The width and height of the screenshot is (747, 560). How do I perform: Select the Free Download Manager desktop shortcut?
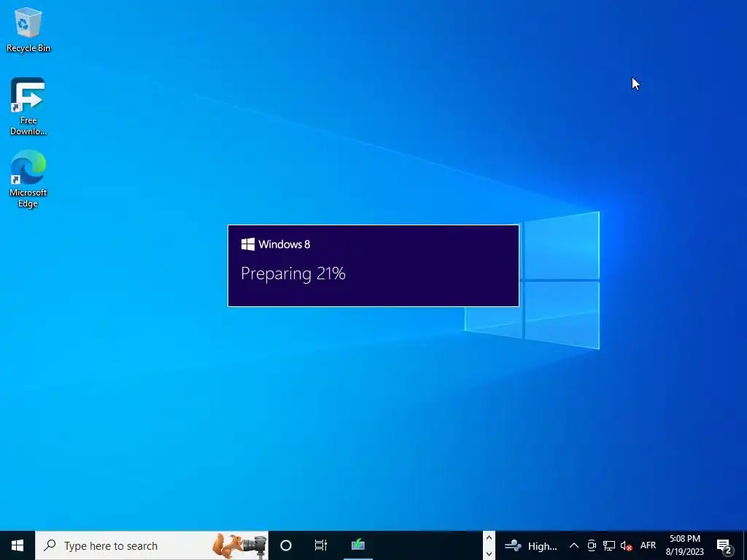pyautogui.click(x=28, y=106)
